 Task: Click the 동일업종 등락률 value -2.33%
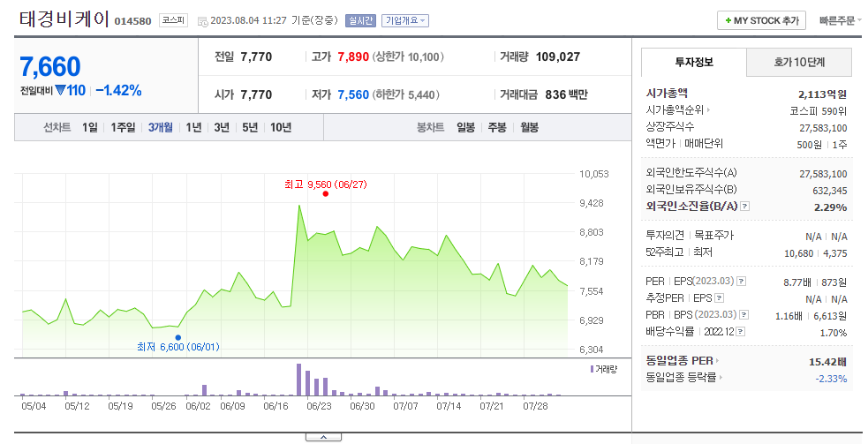pos(831,379)
